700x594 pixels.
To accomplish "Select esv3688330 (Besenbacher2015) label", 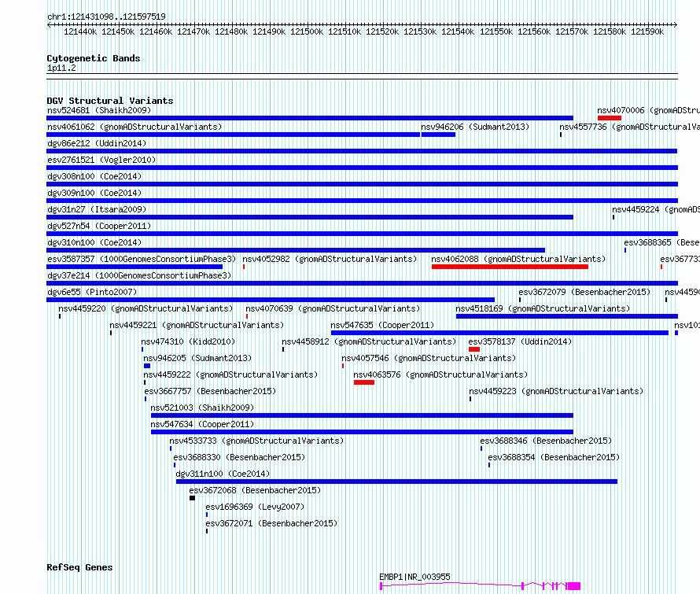I will click(239, 457).
